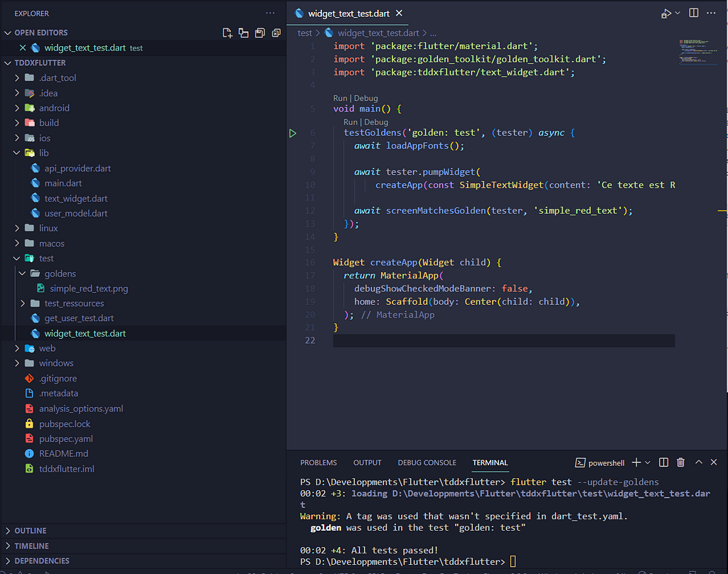Open analysis_options.yaml file
The width and height of the screenshot is (728, 574).
point(143,408)
